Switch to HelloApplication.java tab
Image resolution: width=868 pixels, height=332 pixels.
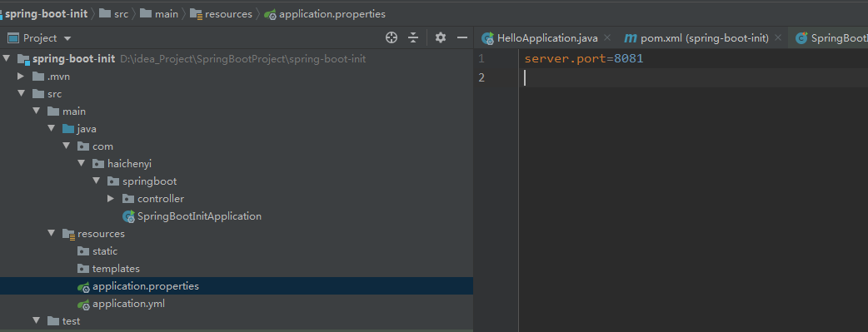pyautogui.click(x=546, y=38)
